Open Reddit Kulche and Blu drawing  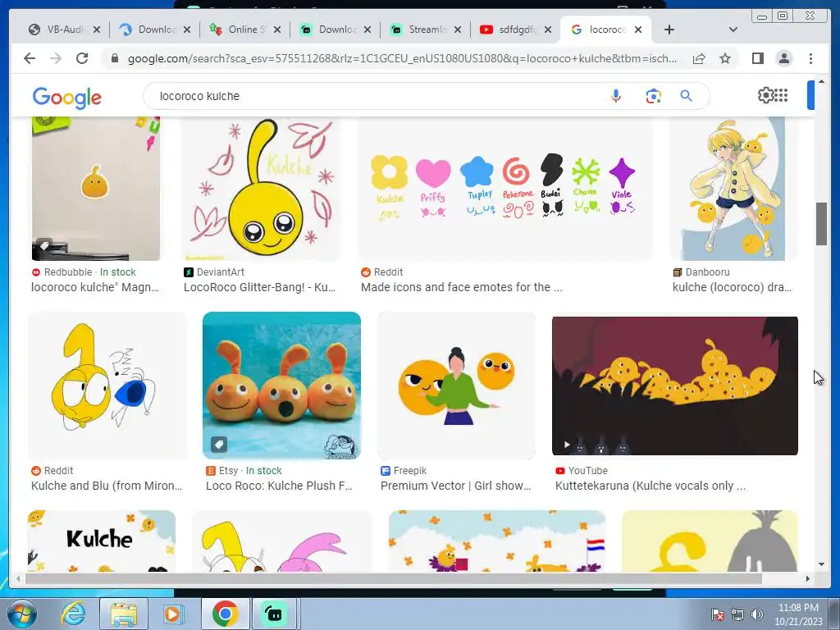107,386
